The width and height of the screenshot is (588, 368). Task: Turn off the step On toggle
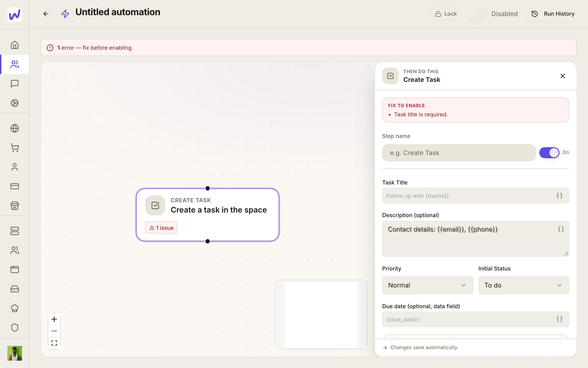pos(549,152)
